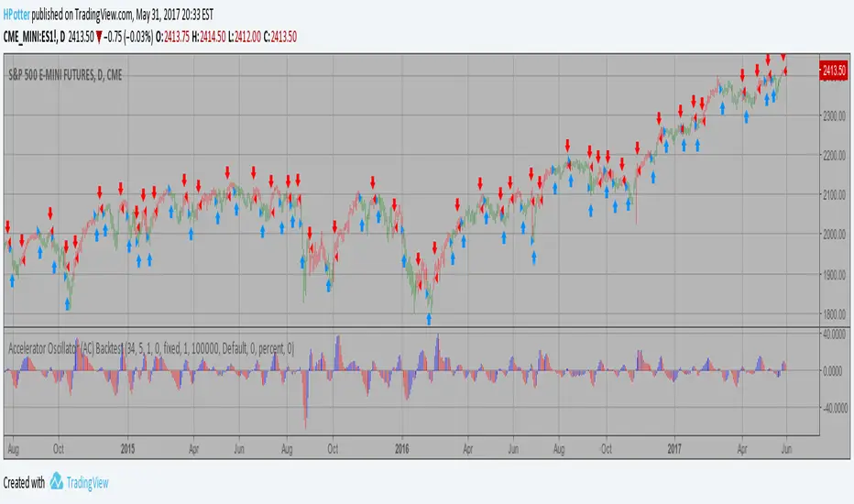
Task: Click the deepest negative oscillator histogram bar
Action: (305, 400)
